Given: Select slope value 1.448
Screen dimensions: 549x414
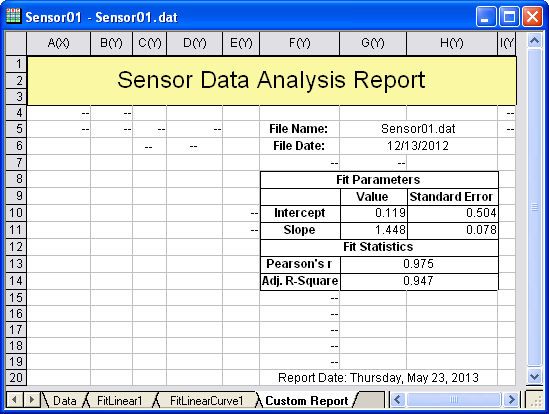Looking at the screenshot, I should [374, 230].
